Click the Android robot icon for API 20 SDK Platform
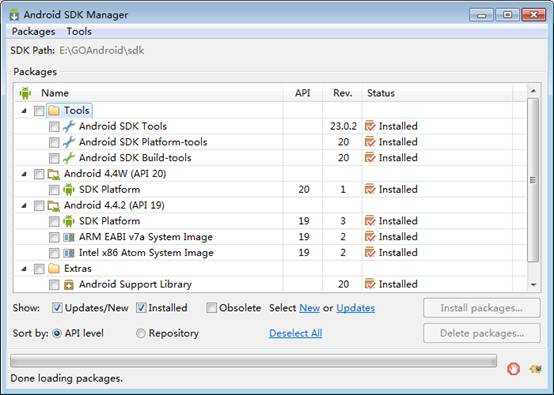554x395 pixels. (x=69, y=190)
